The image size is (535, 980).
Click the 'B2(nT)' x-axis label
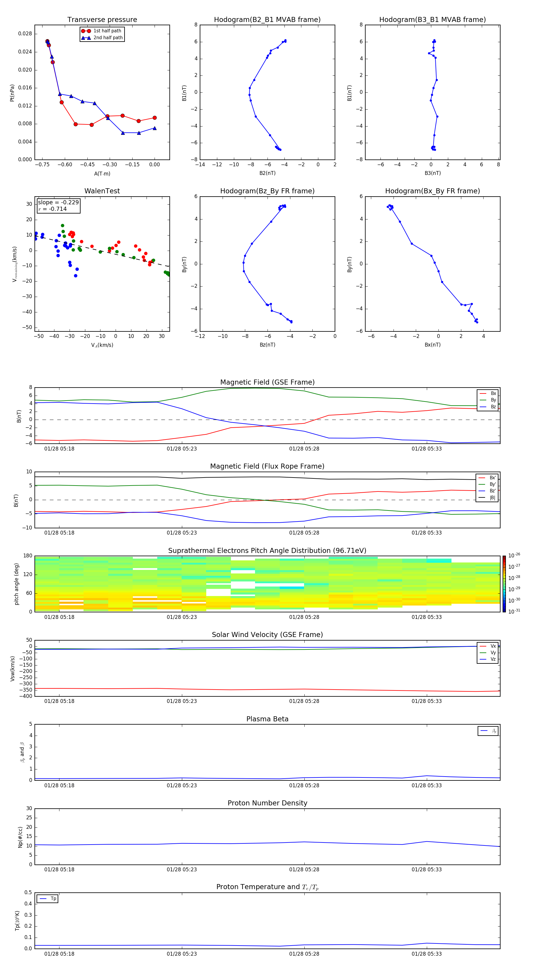tap(267, 173)
